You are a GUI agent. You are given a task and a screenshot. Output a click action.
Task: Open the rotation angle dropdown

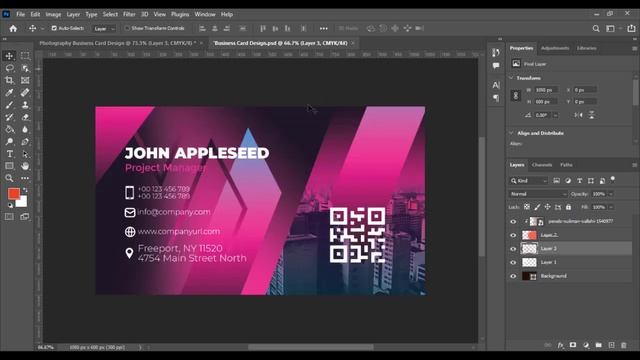(556, 115)
